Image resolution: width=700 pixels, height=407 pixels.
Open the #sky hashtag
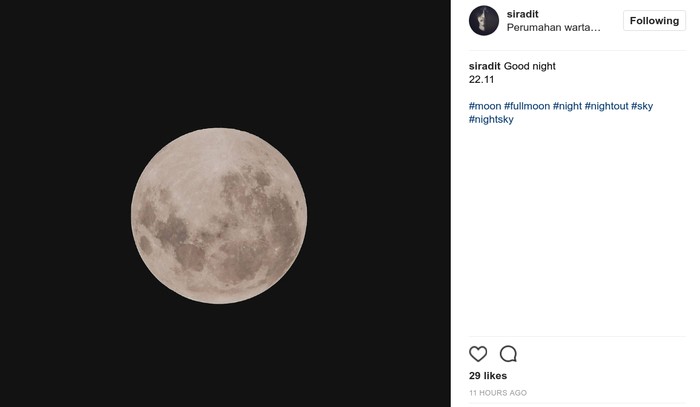[642, 106]
